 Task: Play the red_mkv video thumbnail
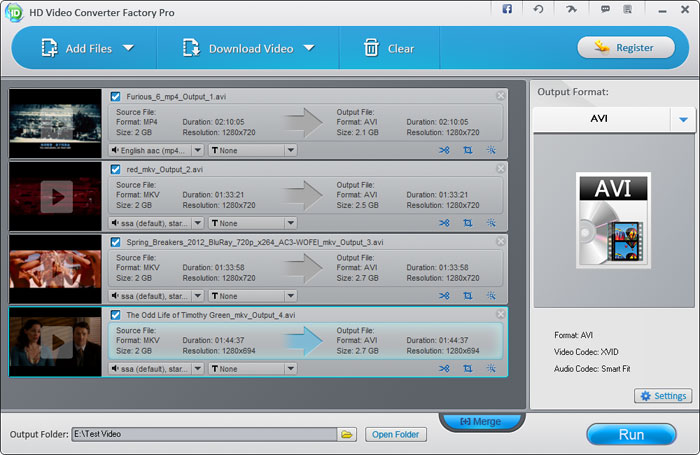tap(56, 196)
